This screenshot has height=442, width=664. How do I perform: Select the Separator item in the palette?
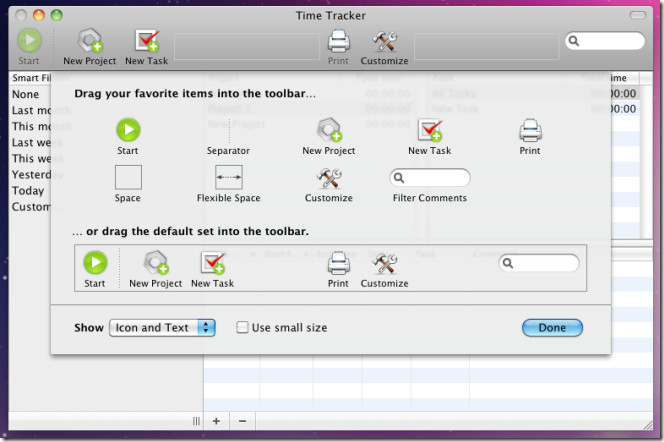point(228,137)
